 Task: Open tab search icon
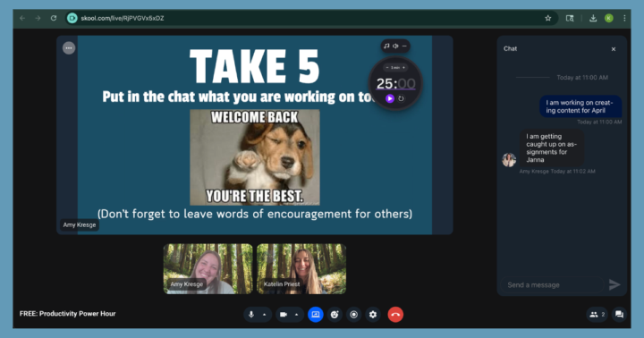click(x=570, y=18)
